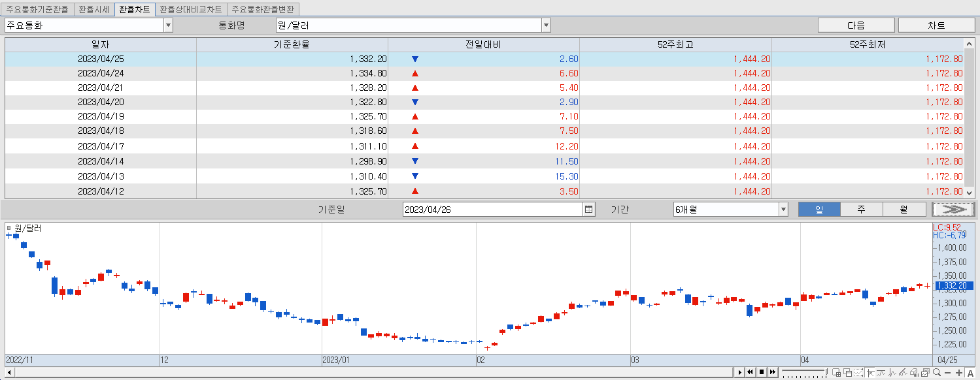Stop chart replay with the square button

(x=762, y=372)
